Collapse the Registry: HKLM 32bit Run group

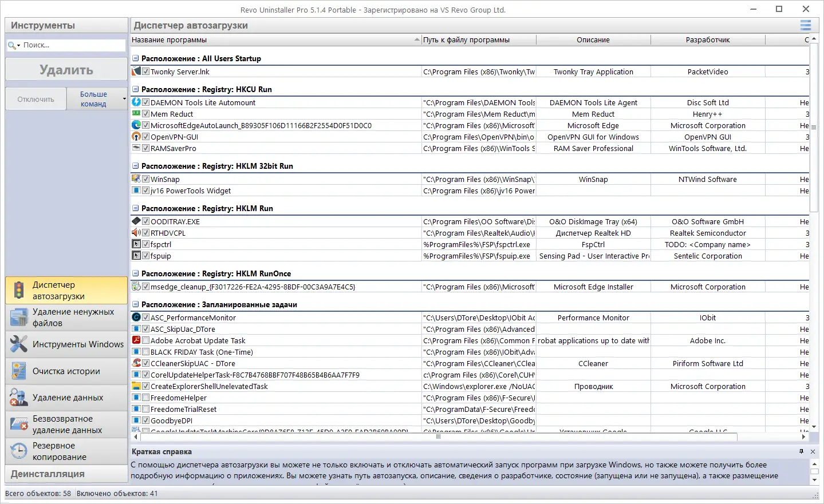point(136,166)
